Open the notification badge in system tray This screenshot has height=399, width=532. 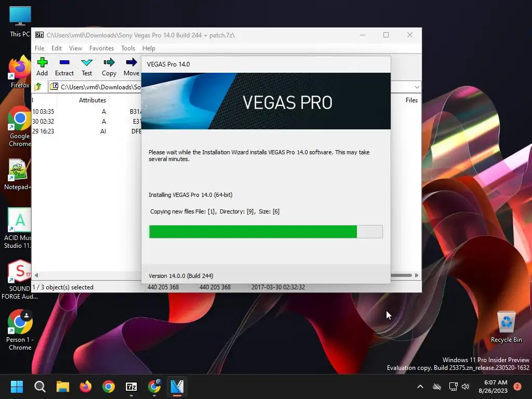517,387
